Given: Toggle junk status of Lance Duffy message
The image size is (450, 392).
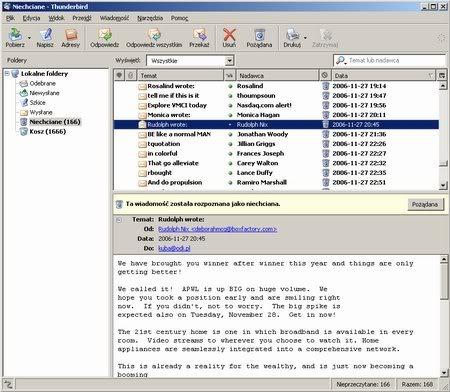Looking at the screenshot, I should (x=326, y=173).
